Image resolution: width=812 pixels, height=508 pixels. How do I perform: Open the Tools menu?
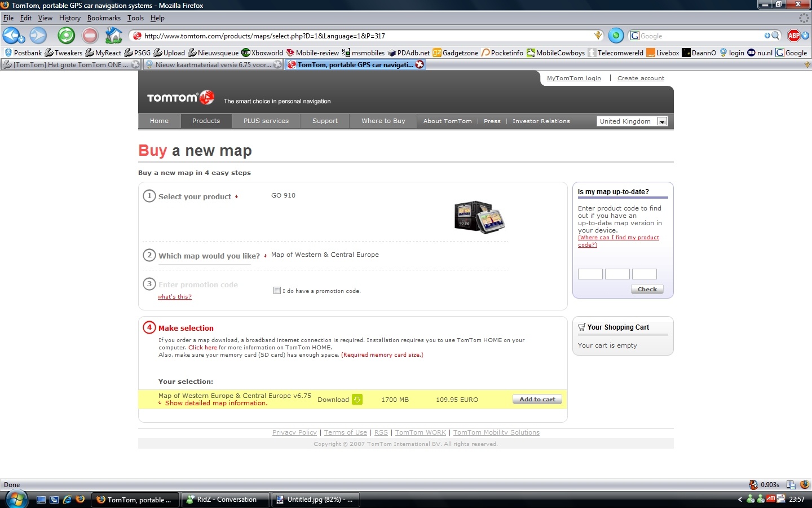[x=135, y=18]
